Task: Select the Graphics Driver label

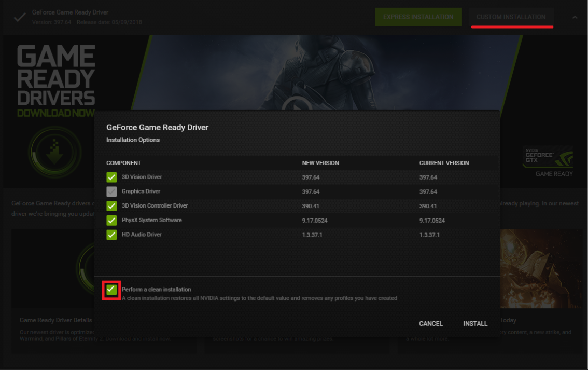Action: tap(141, 191)
